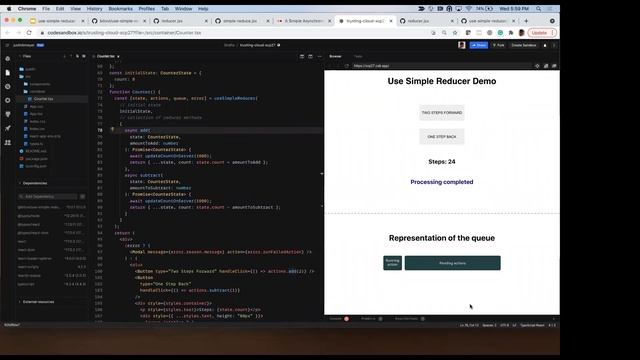Click the notifications bell in the CodeSandbox header
640x360 pixels.
coord(545,45)
